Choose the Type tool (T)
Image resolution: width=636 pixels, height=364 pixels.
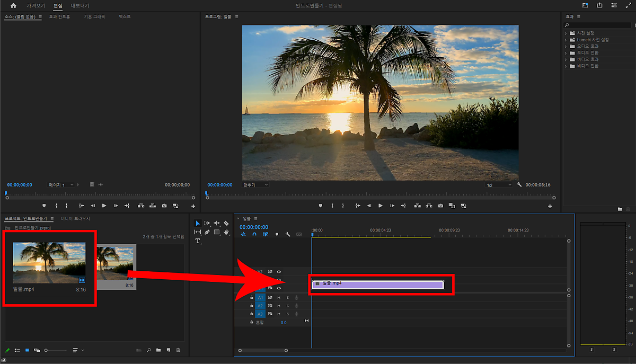click(198, 241)
